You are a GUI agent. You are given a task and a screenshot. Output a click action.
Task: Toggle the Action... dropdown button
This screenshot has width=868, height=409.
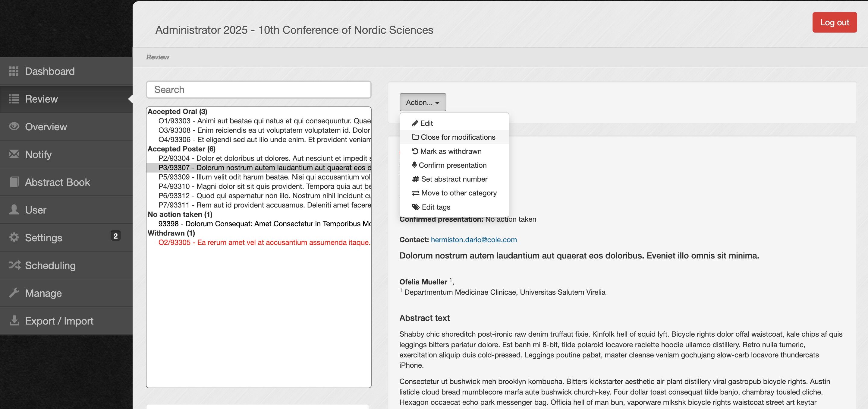pos(423,102)
